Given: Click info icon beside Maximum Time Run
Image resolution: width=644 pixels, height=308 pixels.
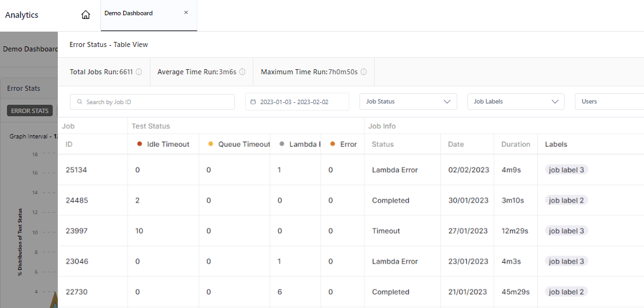Looking at the screenshot, I should [363, 72].
